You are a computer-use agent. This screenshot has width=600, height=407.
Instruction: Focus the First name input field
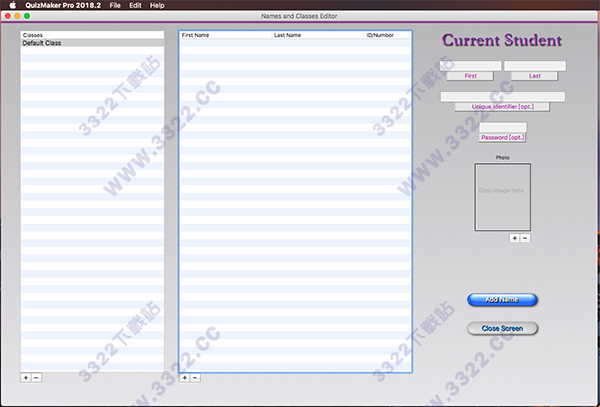470,66
